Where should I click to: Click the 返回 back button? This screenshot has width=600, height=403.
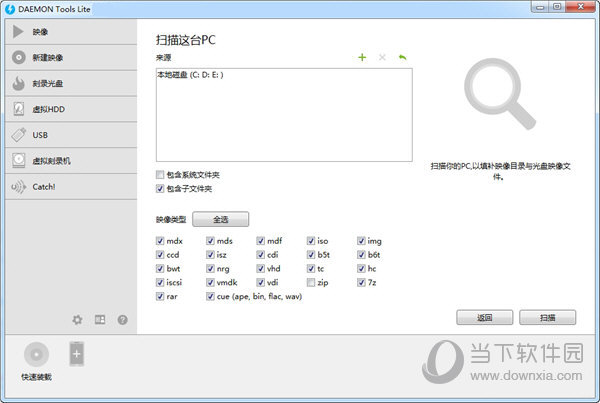(x=484, y=317)
